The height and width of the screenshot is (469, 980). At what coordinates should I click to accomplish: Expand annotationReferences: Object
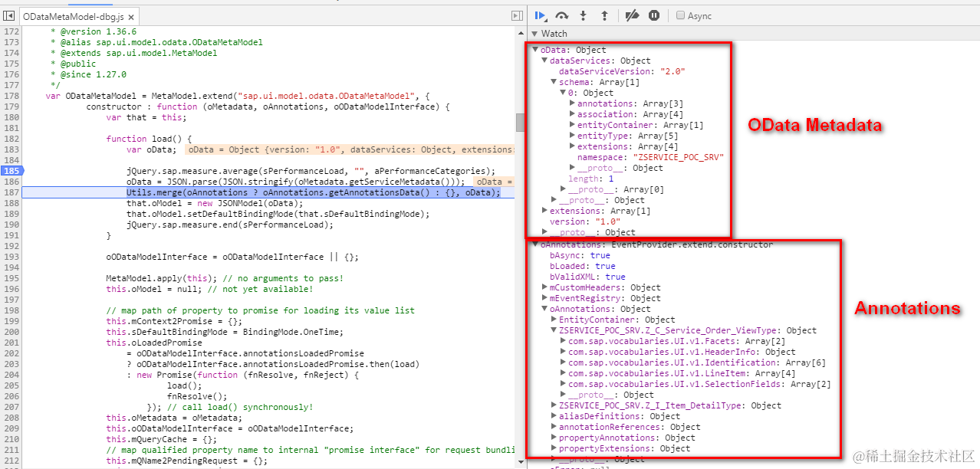(554, 427)
